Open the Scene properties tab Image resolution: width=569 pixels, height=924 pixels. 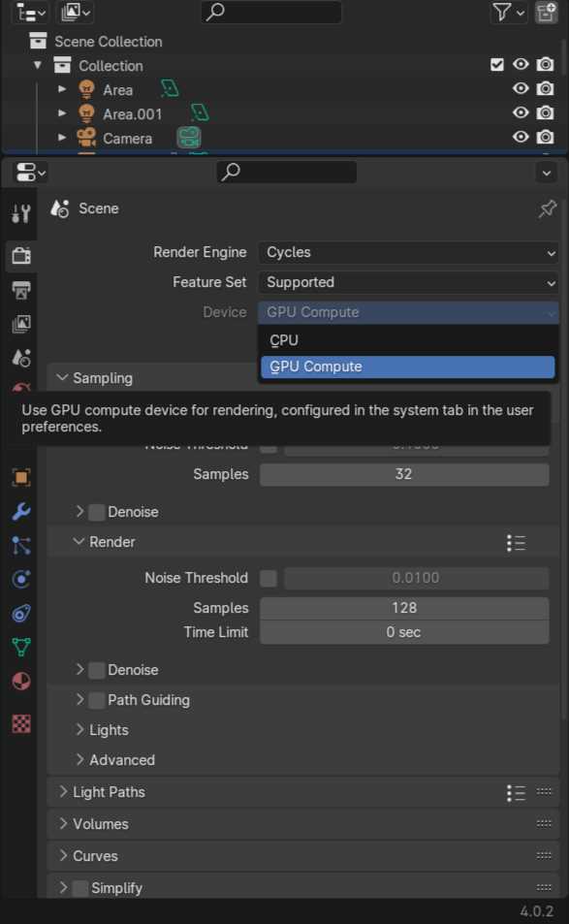click(21, 358)
